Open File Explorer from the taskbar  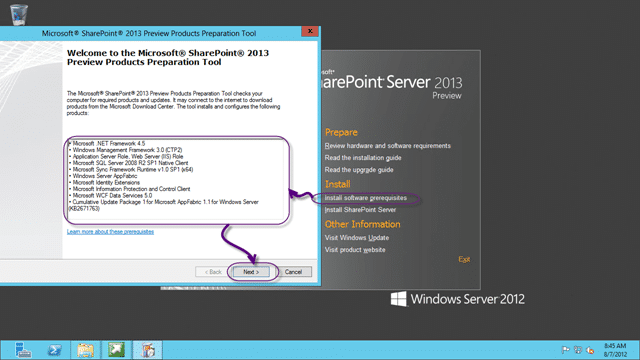point(85,350)
